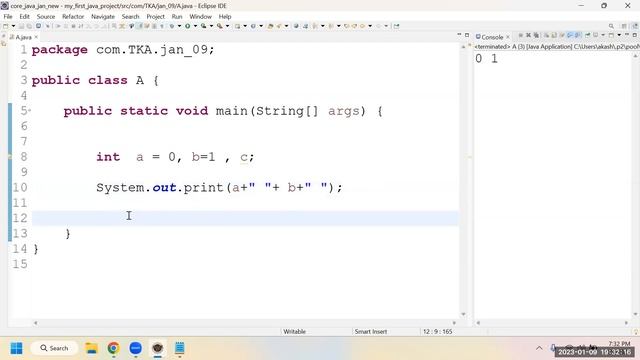Open the Run menu

(x=177, y=16)
